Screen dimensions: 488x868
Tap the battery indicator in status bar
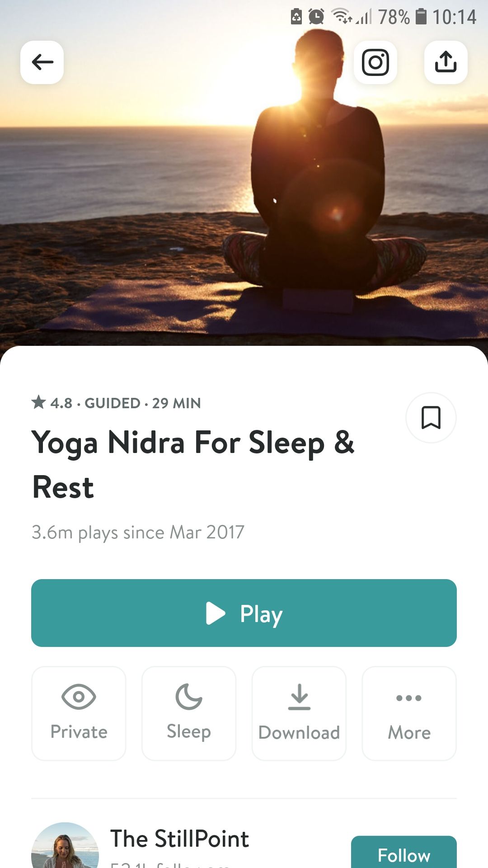point(421,17)
